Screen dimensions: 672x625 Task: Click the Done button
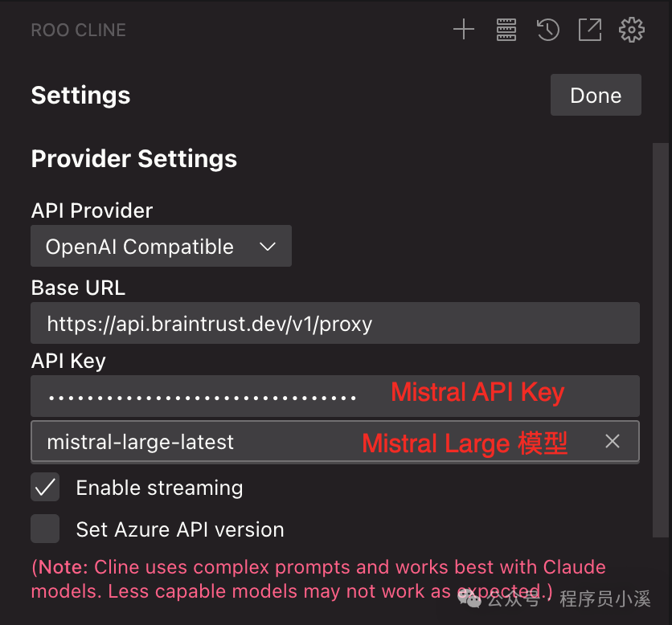tap(596, 95)
